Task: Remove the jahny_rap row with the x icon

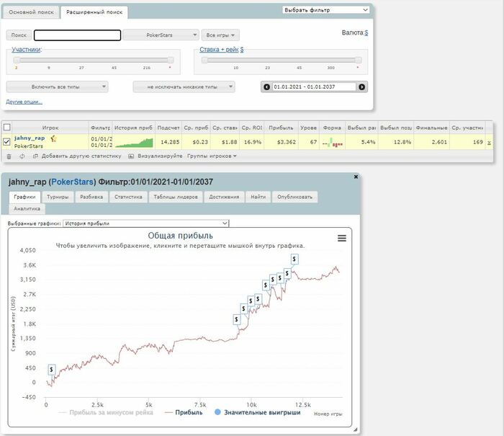Action: 489,143
